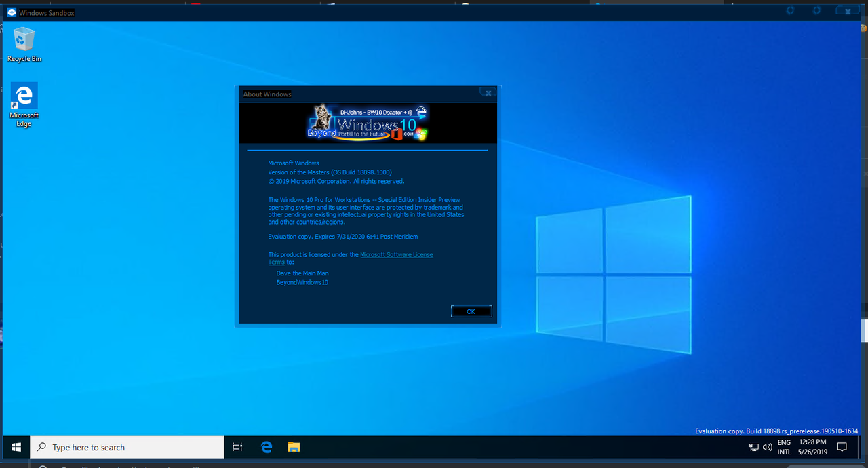Click the network status tray icon

tap(754, 448)
